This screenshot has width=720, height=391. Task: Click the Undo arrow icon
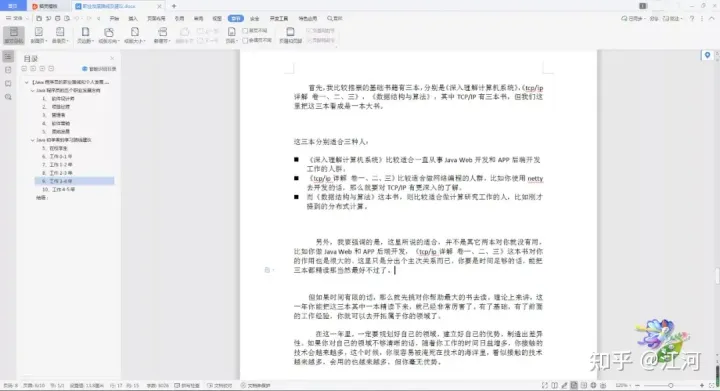76,18
